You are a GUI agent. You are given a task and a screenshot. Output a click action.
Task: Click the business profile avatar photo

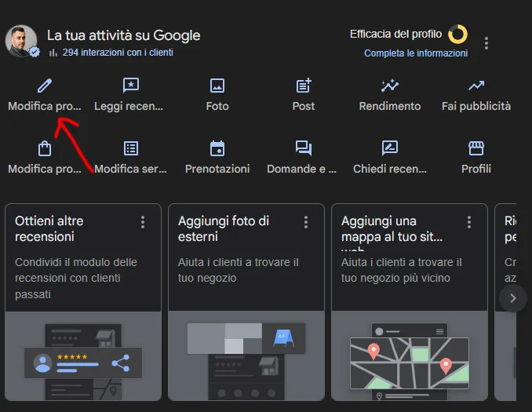pyautogui.click(x=21, y=41)
